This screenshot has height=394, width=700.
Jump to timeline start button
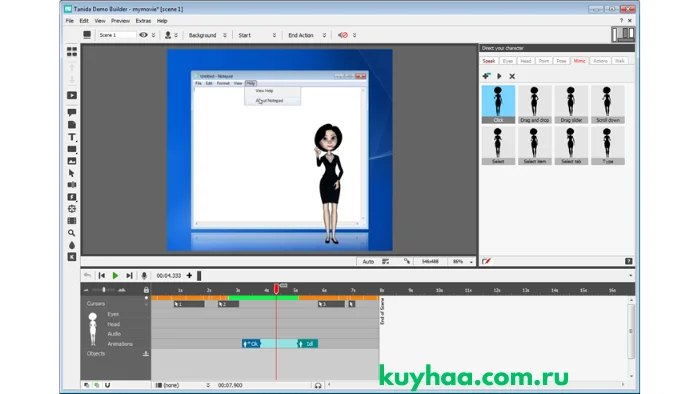click(102, 276)
